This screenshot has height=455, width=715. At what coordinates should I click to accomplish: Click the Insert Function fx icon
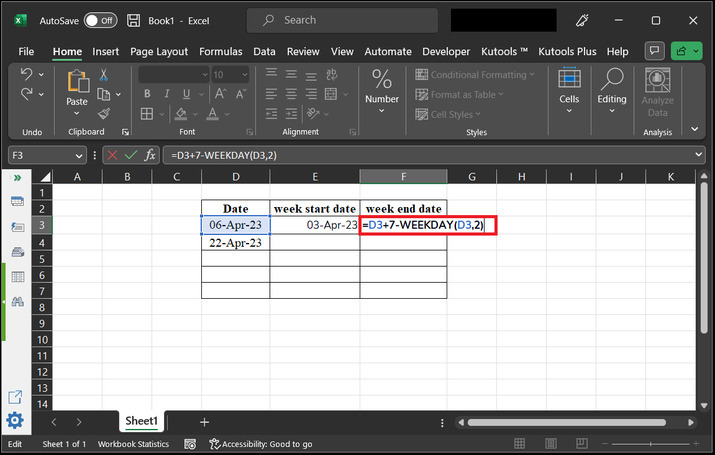[150, 155]
